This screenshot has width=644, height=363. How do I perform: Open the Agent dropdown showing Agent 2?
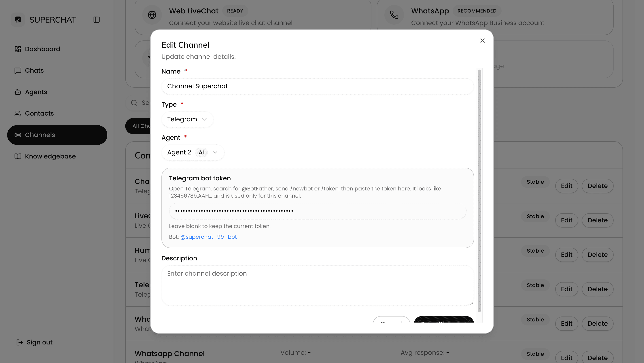pos(193,152)
